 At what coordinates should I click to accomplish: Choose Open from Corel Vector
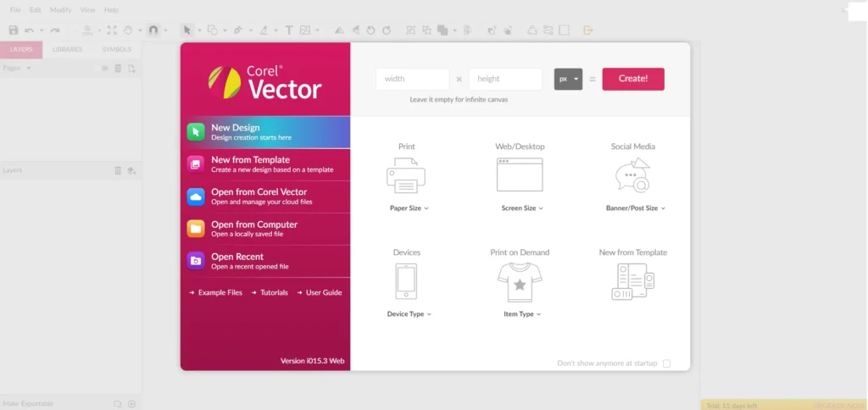tap(265, 197)
